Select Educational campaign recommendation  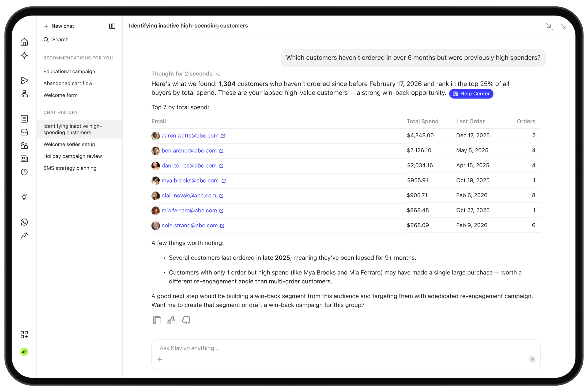69,71
